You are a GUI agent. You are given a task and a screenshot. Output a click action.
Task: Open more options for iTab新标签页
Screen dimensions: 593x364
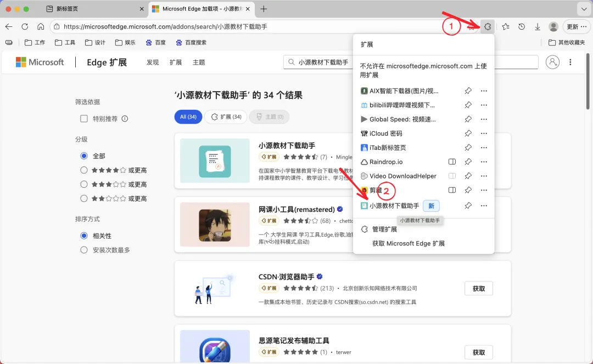tap(484, 148)
